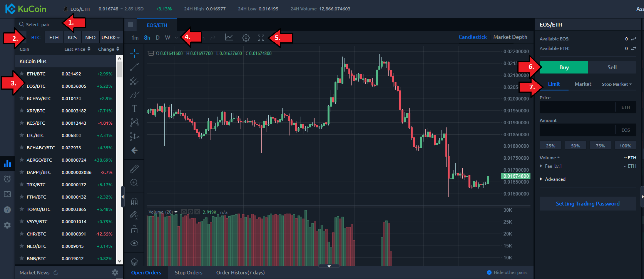
Task: Open Market News settings gear
Action: click(115, 272)
